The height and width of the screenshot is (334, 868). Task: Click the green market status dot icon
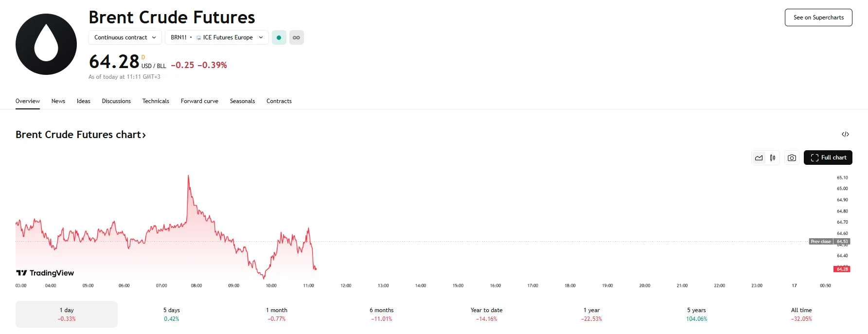(x=279, y=37)
